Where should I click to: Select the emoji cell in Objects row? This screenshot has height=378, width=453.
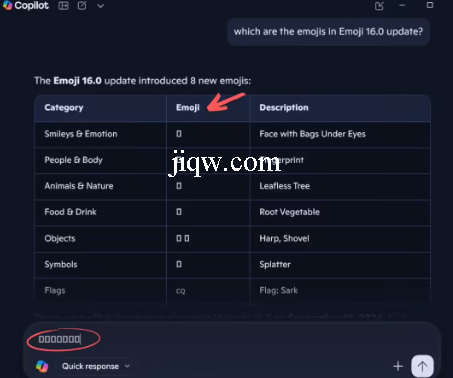(x=183, y=238)
